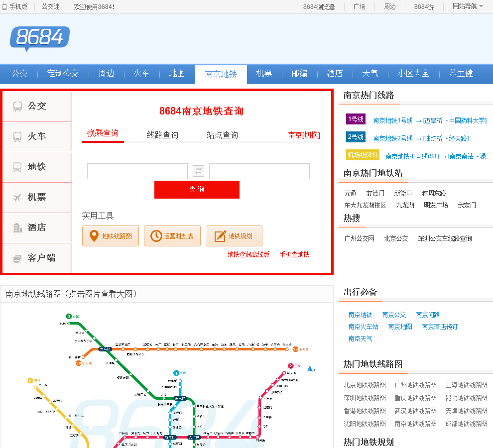Click the computer icon beside 客户端

pos(17,258)
